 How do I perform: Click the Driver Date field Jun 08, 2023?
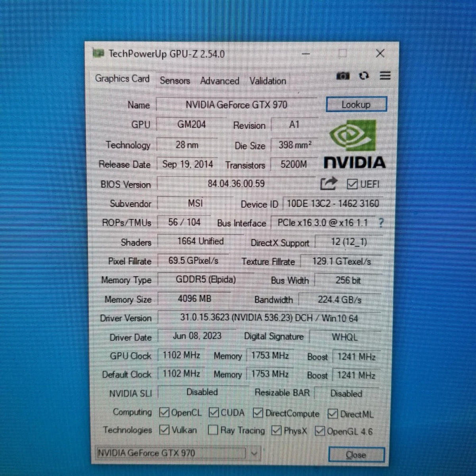tap(197, 336)
